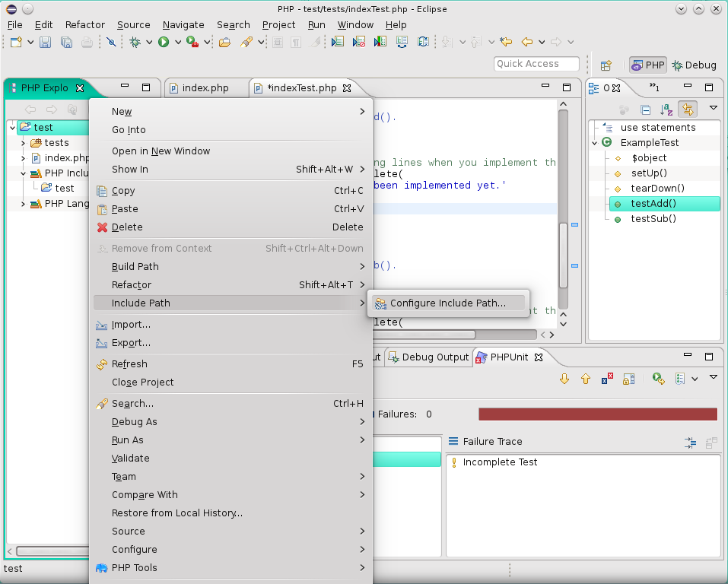
Task: Click the green Run button in toolbar
Action: pos(164,43)
